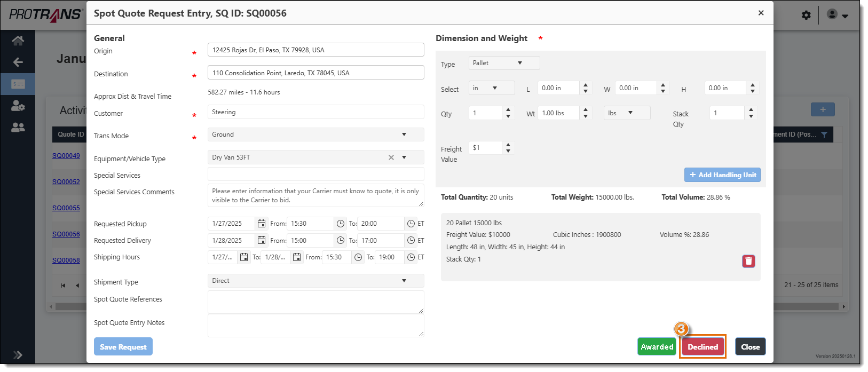Open the users group icon in sidebar

(18, 128)
